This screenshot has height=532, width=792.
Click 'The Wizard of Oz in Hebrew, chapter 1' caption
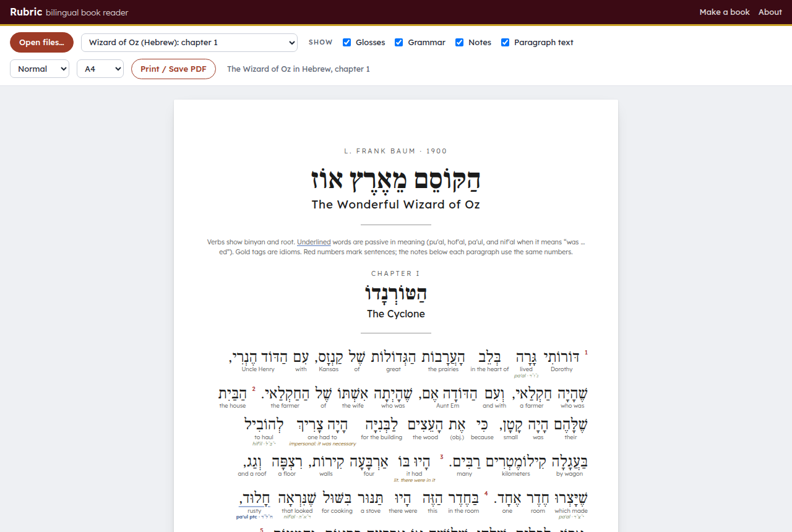tap(298, 69)
